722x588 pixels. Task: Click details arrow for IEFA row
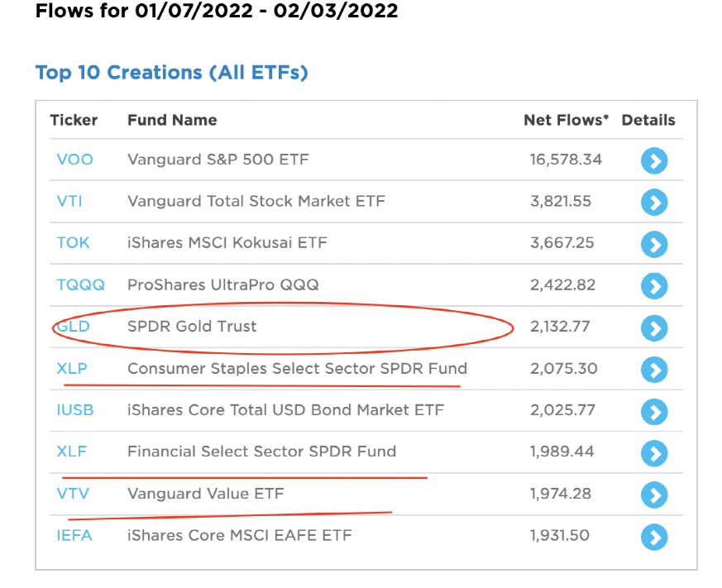pos(654,537)
